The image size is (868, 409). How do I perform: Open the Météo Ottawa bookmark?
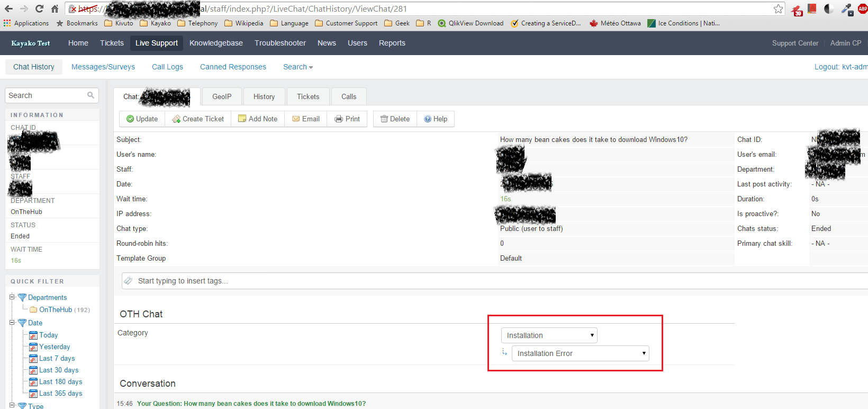coord(615,23)
